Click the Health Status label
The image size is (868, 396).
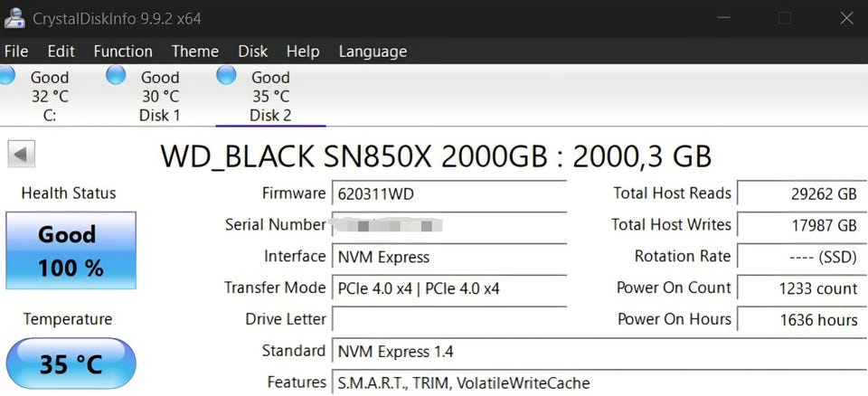click(69, 193)
